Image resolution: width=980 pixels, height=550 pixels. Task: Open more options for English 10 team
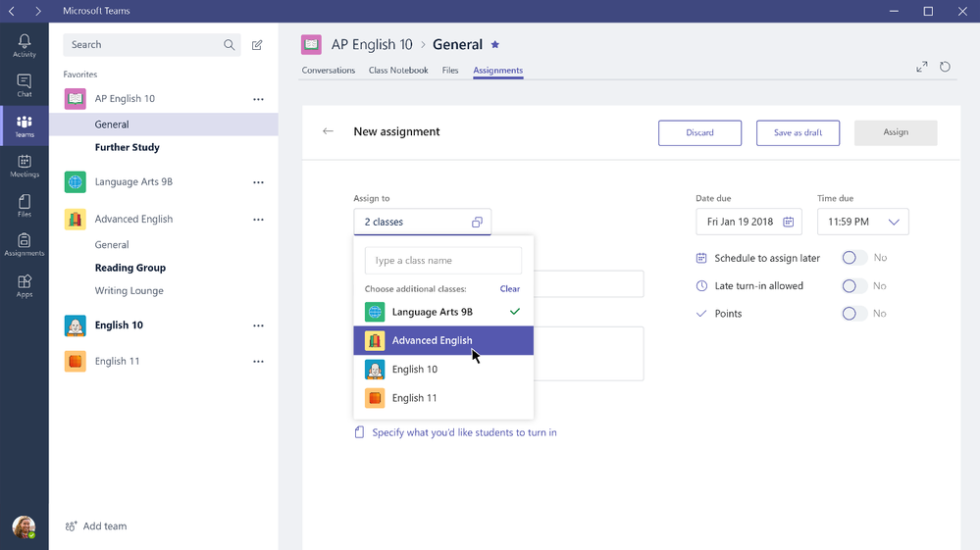coord(258,325)
